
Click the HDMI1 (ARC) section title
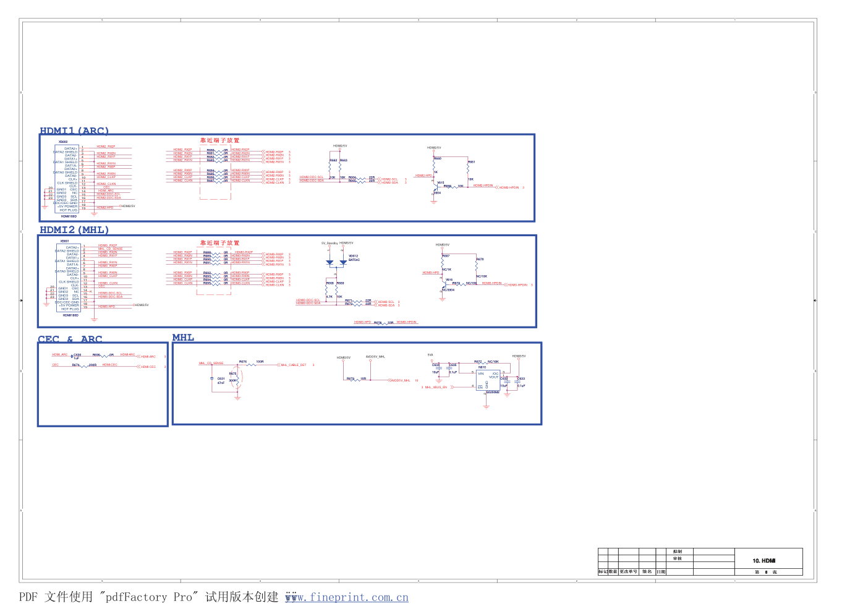click(x=74, y=130)
